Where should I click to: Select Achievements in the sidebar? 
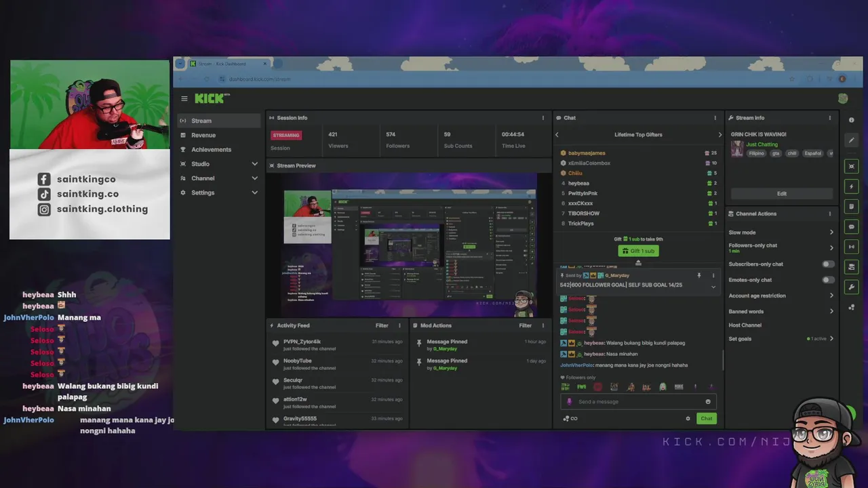pos(219,150)
